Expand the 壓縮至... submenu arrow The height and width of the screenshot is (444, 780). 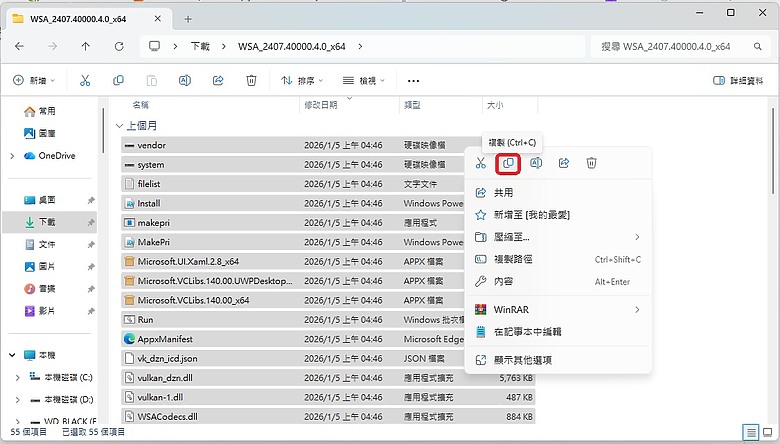point(637,237)
